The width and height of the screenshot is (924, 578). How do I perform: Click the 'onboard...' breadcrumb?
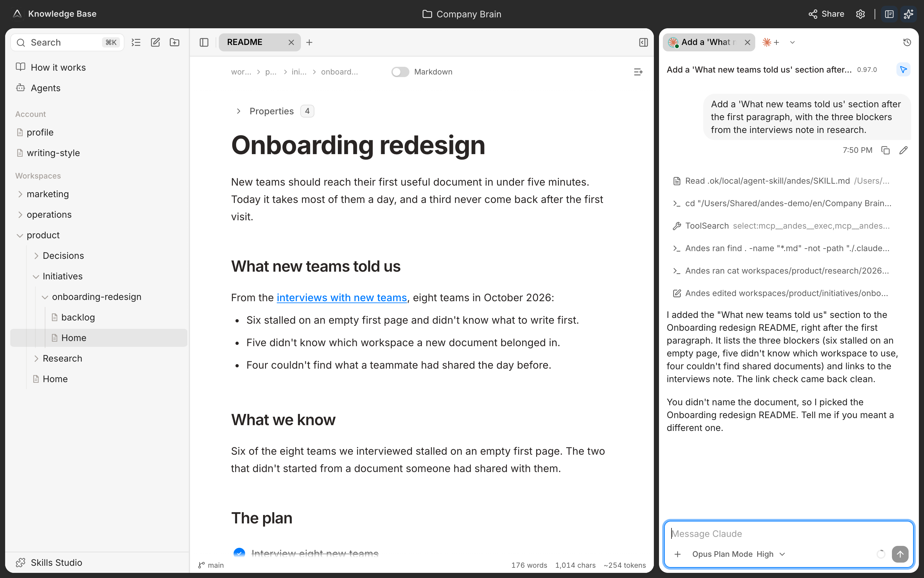click(339, 72)
